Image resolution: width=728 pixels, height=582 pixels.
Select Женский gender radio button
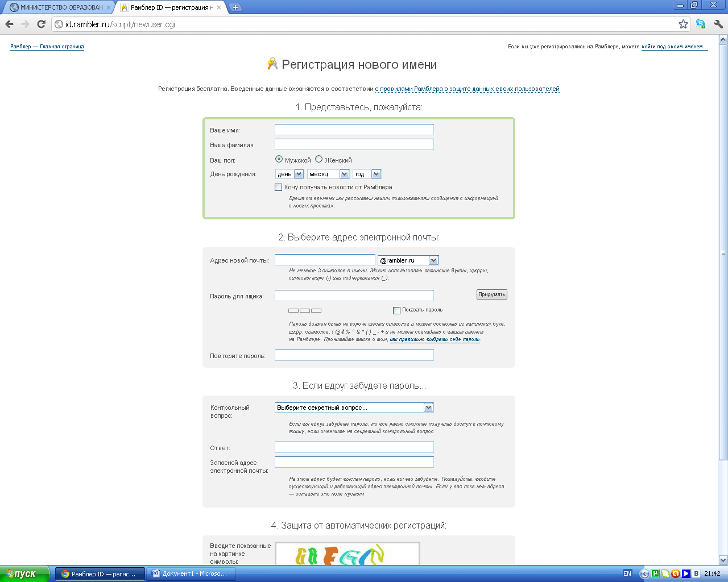(x=318, y=159)
